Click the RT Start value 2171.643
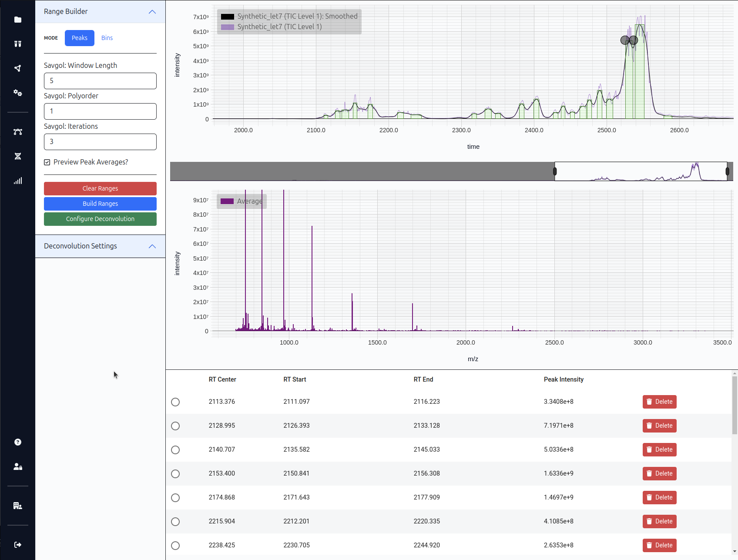The image size is (738, 560). (x=296, y=497)
